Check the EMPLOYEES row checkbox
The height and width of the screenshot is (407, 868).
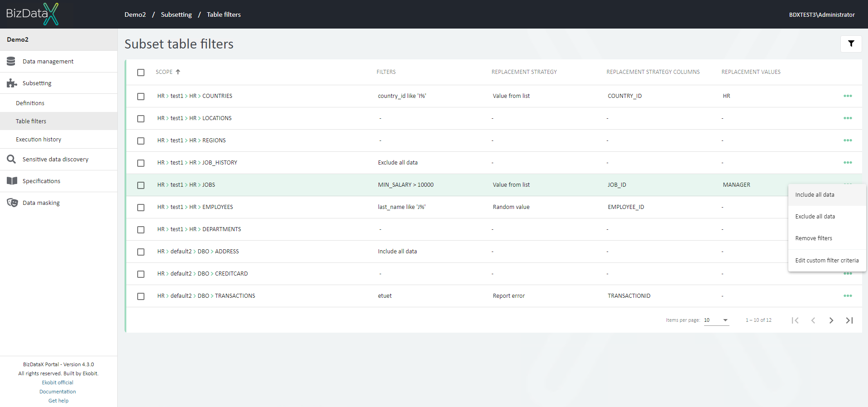[141, 208]
